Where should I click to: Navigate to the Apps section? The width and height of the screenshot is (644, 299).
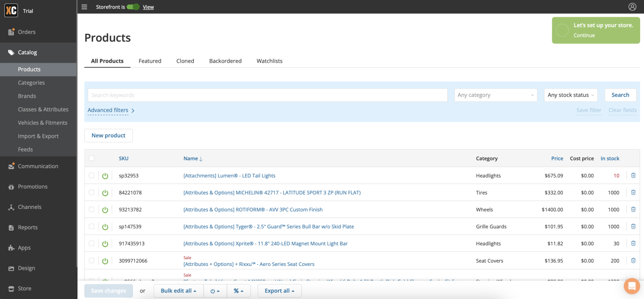(25, 248)
